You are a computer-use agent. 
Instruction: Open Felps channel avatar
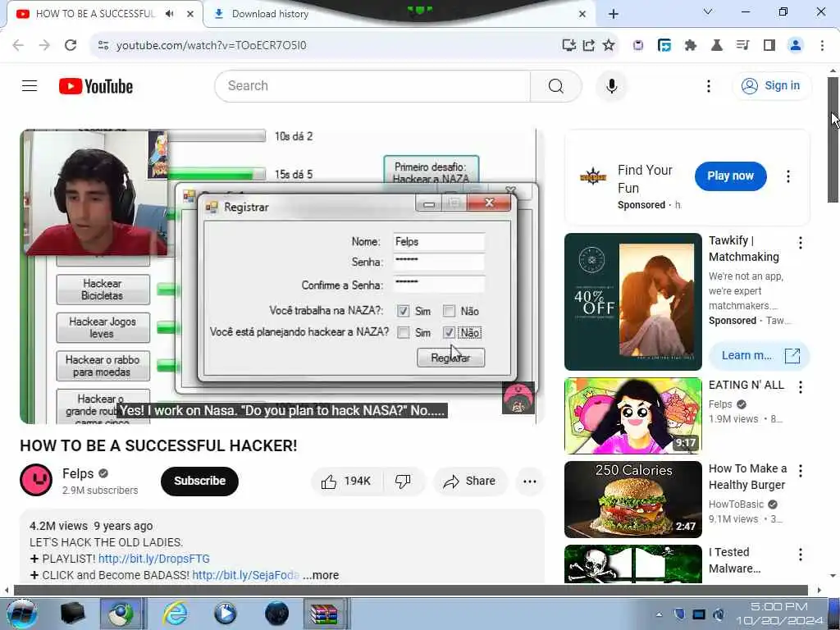(36, 480)
